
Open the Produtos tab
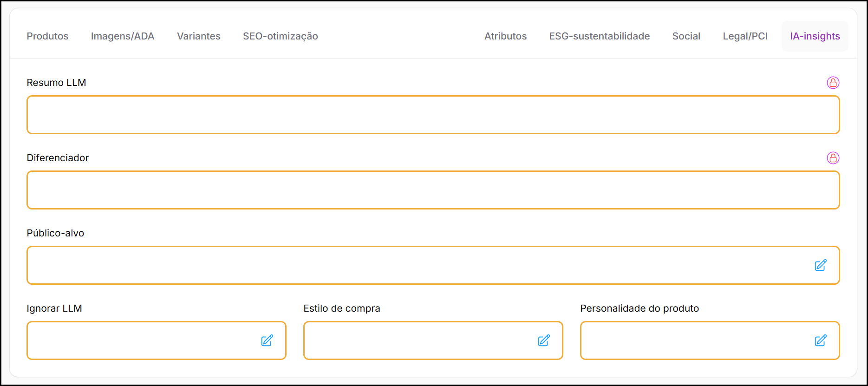pos(47,36)
